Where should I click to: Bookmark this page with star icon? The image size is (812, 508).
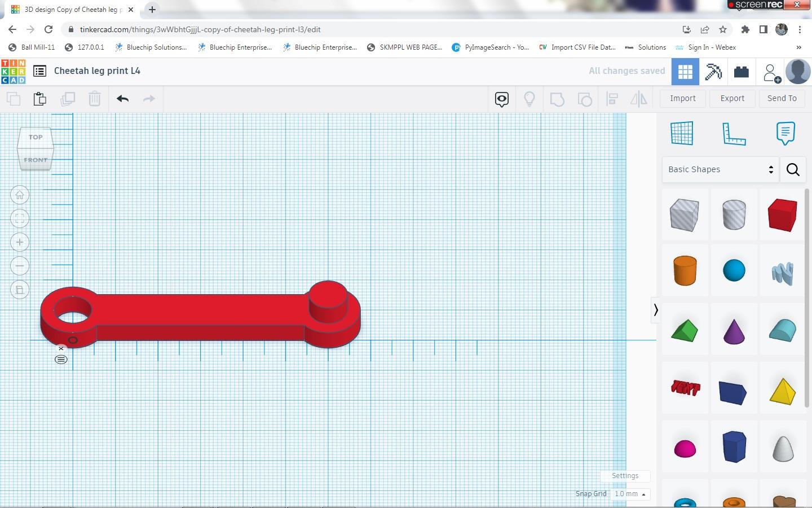(723, 29)
